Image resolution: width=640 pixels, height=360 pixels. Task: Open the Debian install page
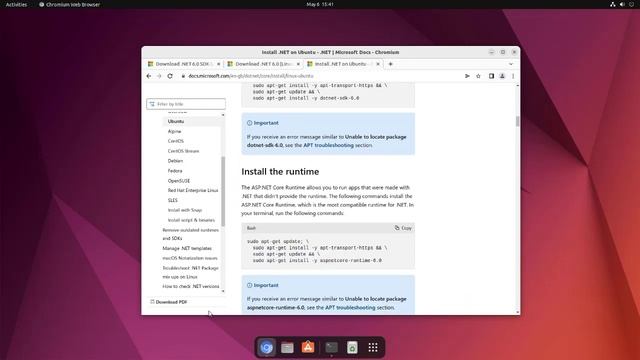coord(175,161)
